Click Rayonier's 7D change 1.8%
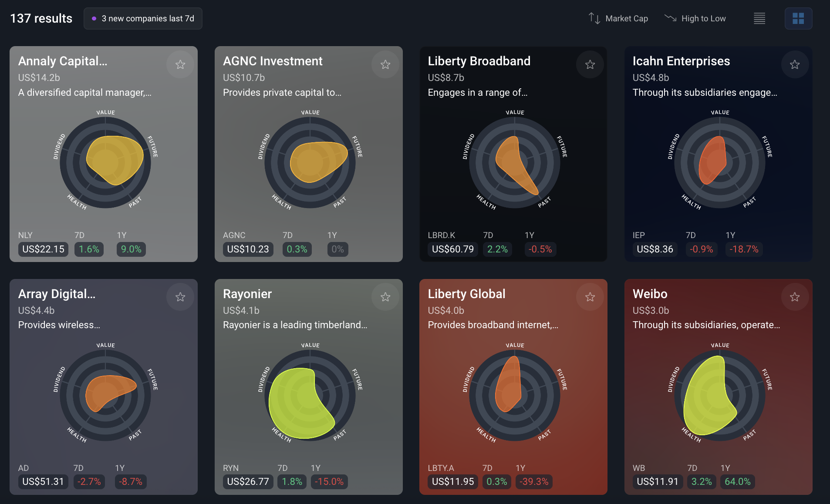 [292, 481]
